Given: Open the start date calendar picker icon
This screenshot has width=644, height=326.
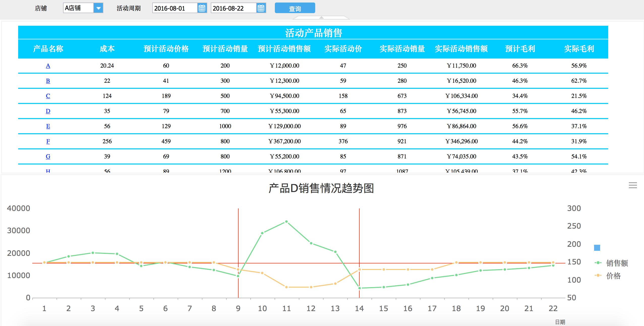Looking at the screenshot, I should (202, 8).
